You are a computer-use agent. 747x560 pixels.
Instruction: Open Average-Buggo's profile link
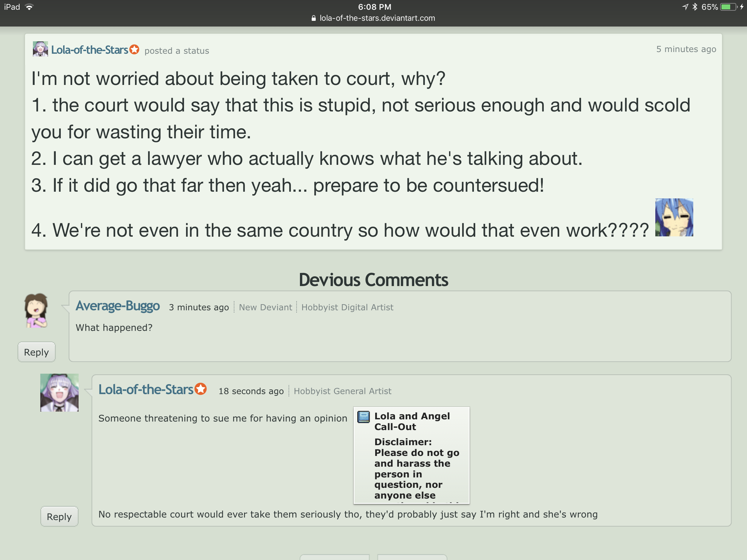tap(118, 306)
